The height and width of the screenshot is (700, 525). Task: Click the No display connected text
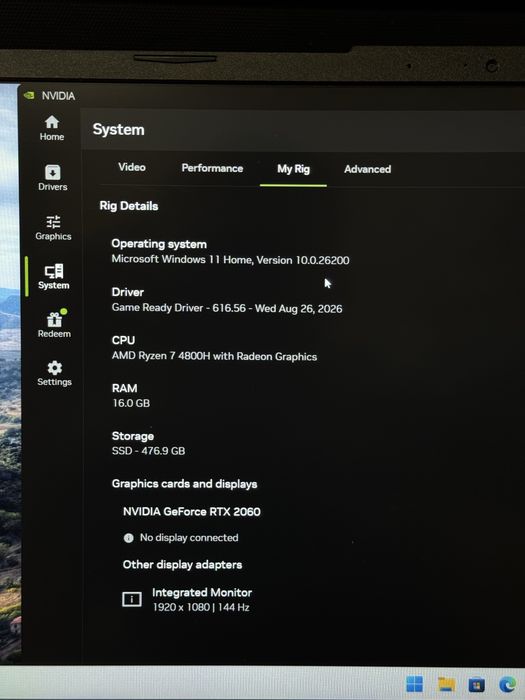[x=189, y=538]
